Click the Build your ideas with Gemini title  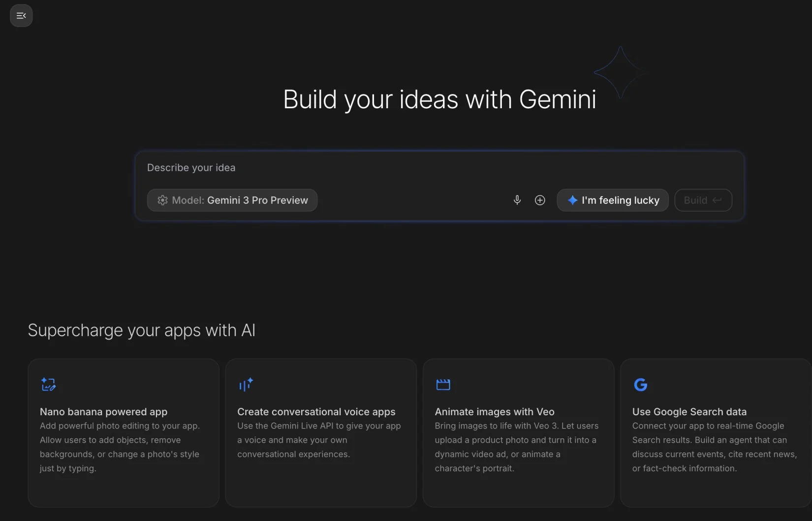click(439, 99)
